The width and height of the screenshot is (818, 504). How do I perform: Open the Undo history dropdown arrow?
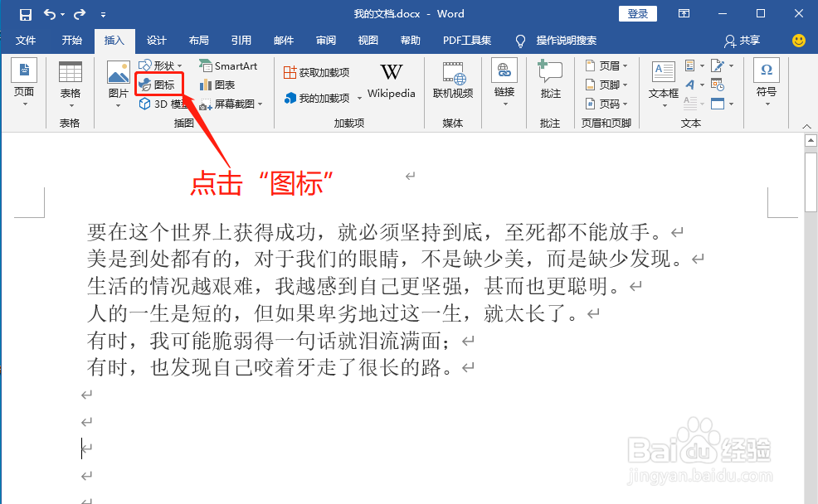click(62, 15)
